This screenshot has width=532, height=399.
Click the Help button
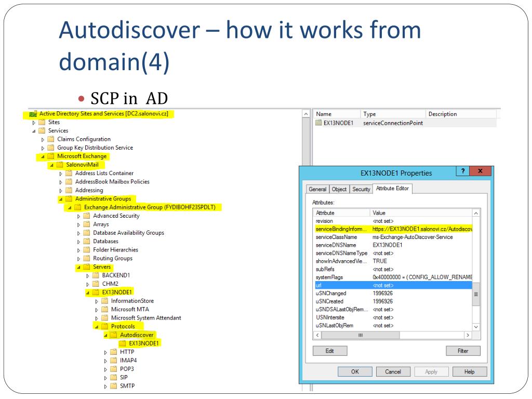(x=470, y=371)
